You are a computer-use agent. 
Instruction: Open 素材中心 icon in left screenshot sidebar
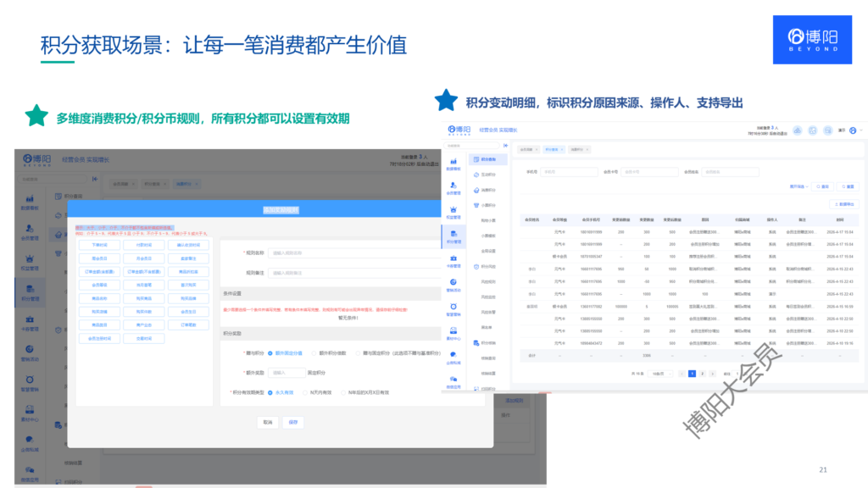click(x=30, y=409)
